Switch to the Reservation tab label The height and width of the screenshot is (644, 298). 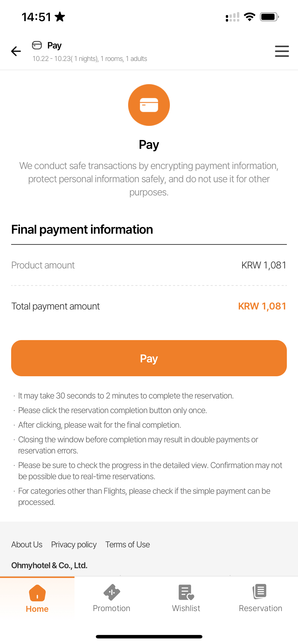point(260,608)
